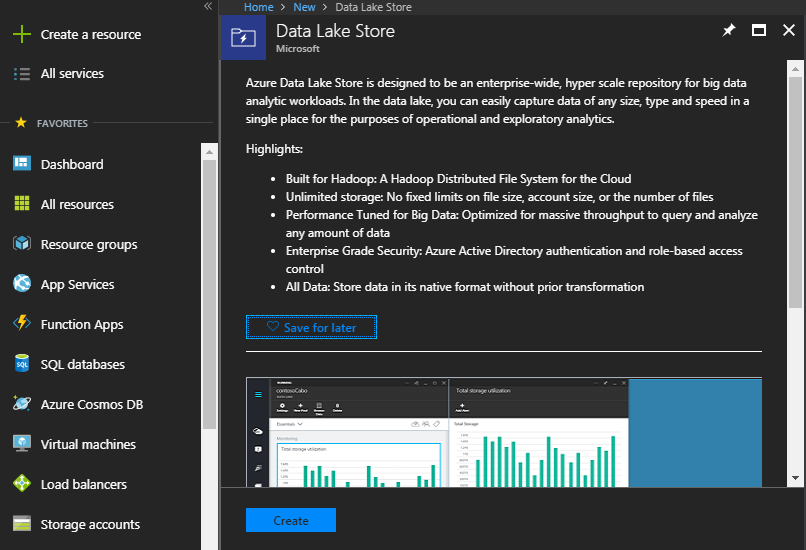The height and width of the screenshot is (550, 806).
Task: Click the Data Lake Store screenshot preview
Action: (504, 432)
